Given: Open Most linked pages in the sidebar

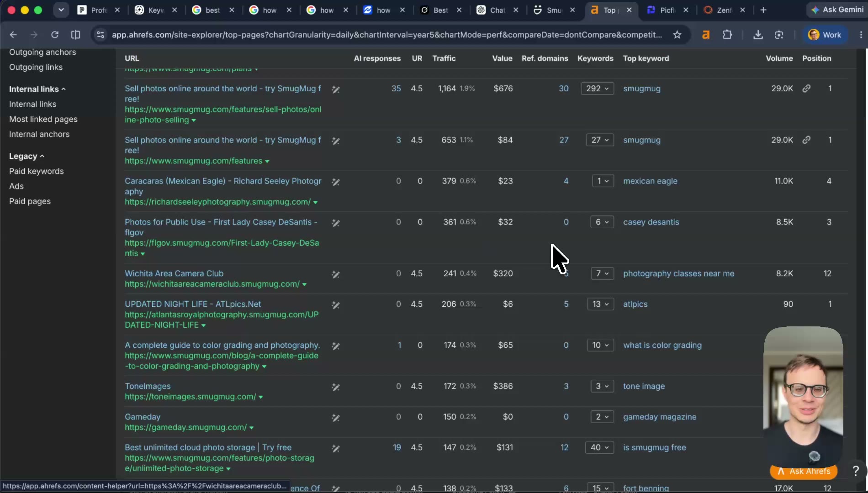Looking at the screenshot, I should pos(43,119).
